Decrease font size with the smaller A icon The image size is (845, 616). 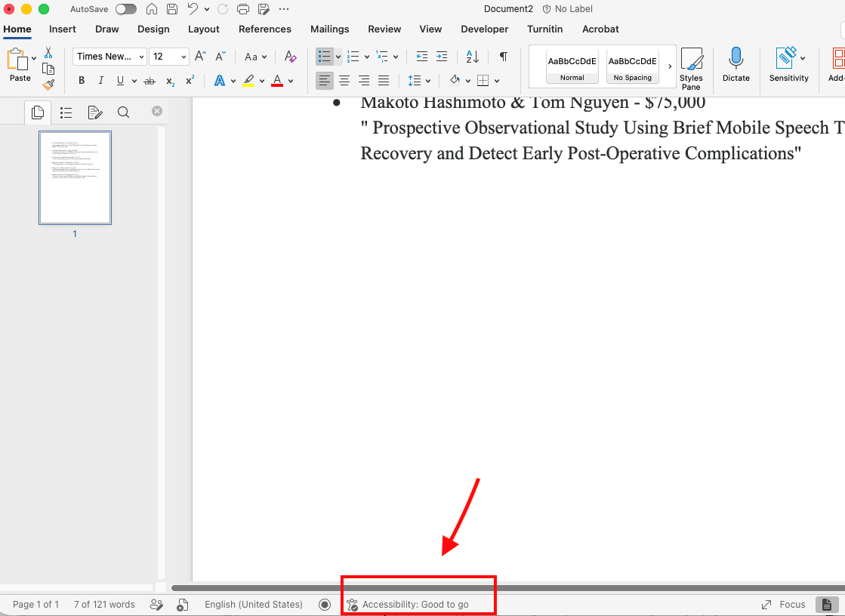[221, 56]
